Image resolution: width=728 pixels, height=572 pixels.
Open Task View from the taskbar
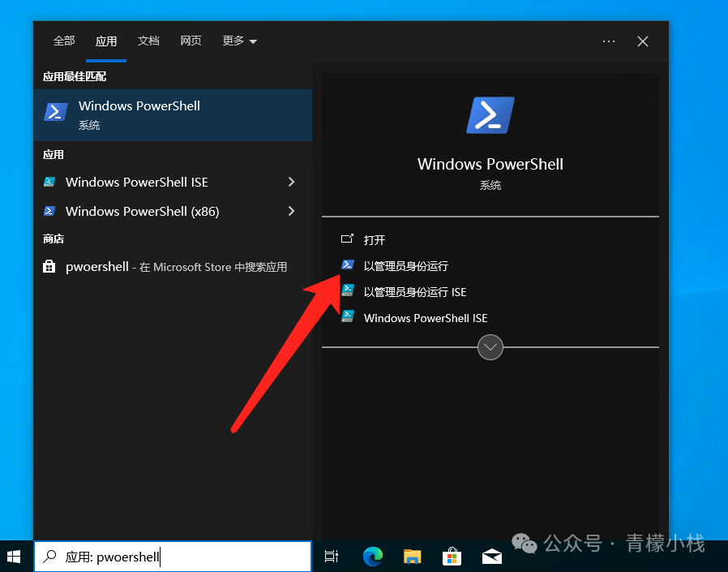coord(331,557)
